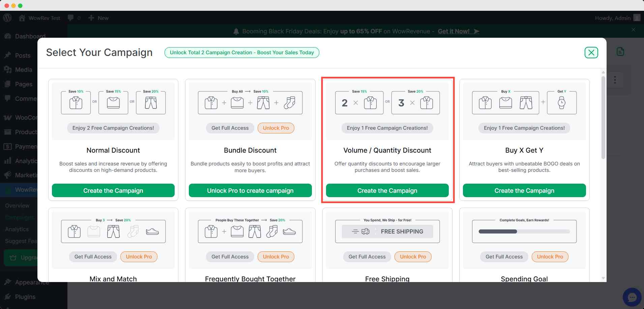Dismiss the Black Friday banner
644x309 pixels.
(633, 30)
